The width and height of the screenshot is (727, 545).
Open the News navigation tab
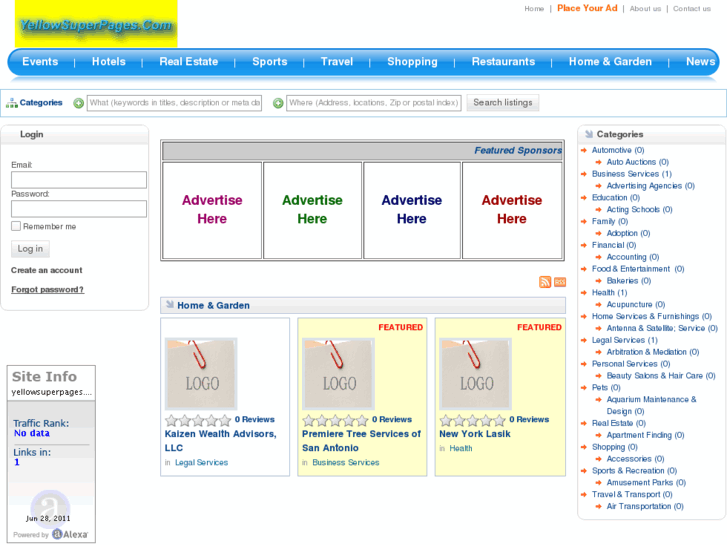(x=700, y=62)
